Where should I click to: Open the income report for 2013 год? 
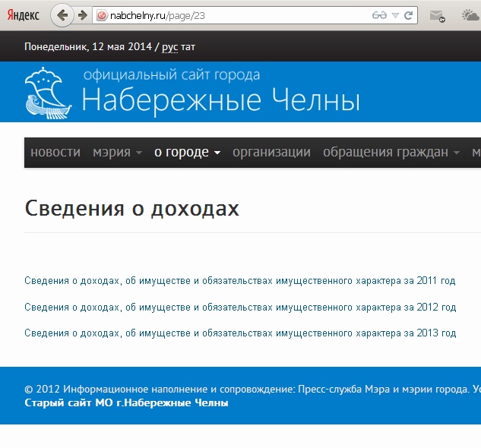pos(239,333)
